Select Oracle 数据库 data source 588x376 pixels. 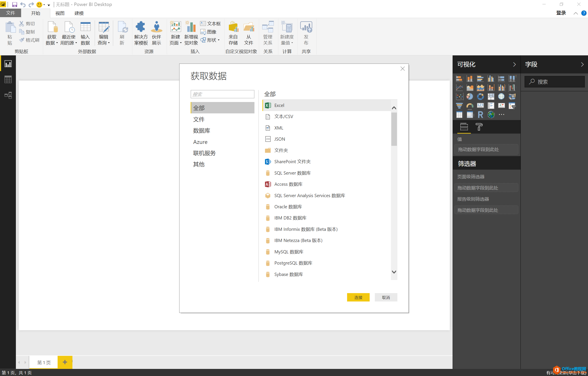(327, 207)
